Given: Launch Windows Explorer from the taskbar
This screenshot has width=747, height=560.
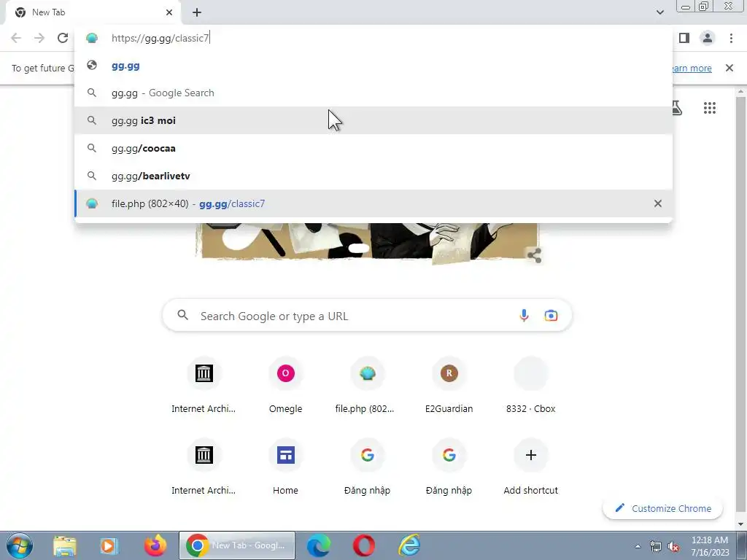Looking at the screenshot, I should pos(64,545).
